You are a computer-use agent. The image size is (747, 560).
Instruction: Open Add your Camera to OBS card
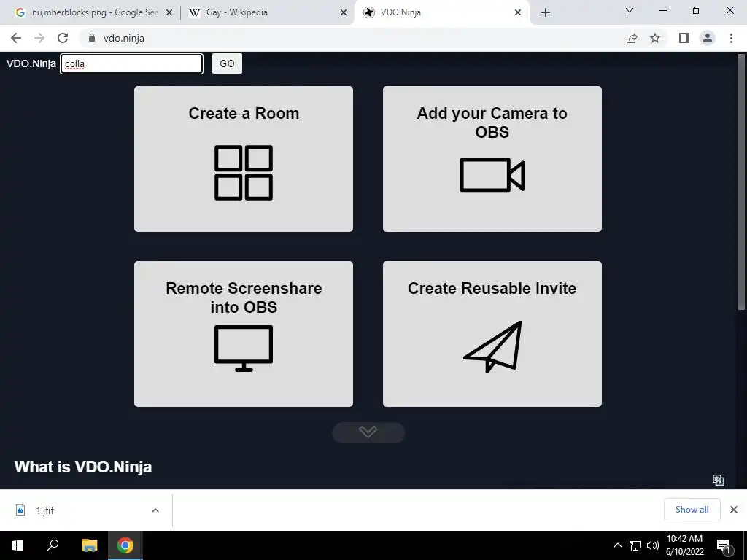point(492,159)
